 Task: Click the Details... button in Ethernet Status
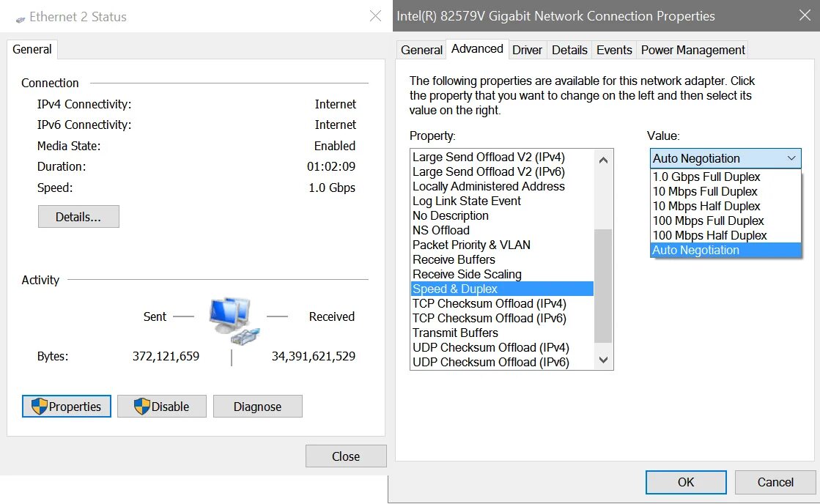(78, 216)
